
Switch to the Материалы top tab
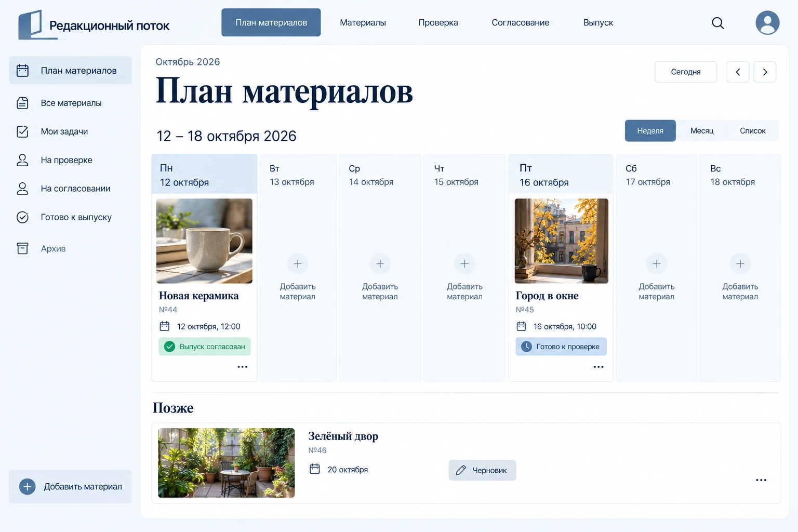tap(363, 23)
